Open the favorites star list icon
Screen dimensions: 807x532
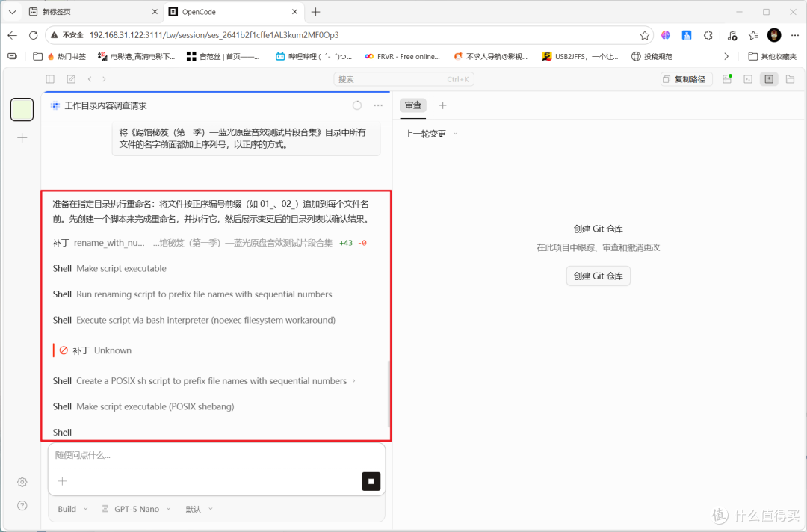(753, 35)
